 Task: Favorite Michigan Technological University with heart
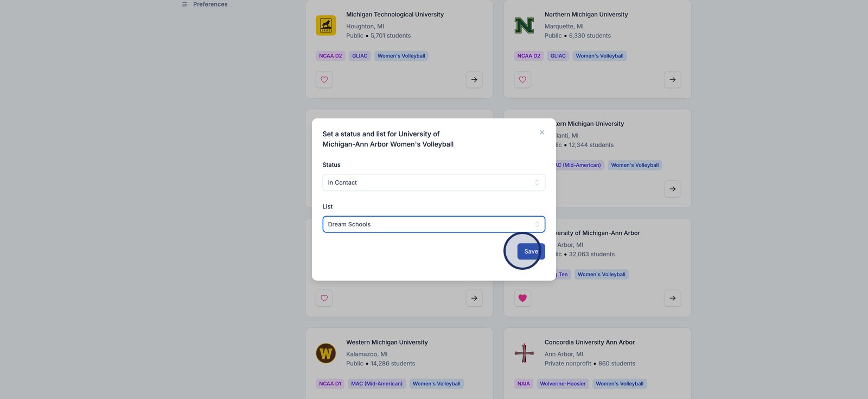click(324, 80)
